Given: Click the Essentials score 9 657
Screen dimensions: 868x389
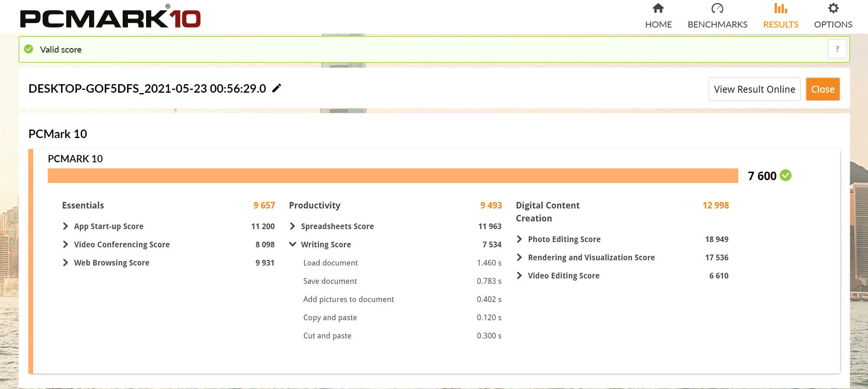Looking at the screenshot, I should click(264, 205).
